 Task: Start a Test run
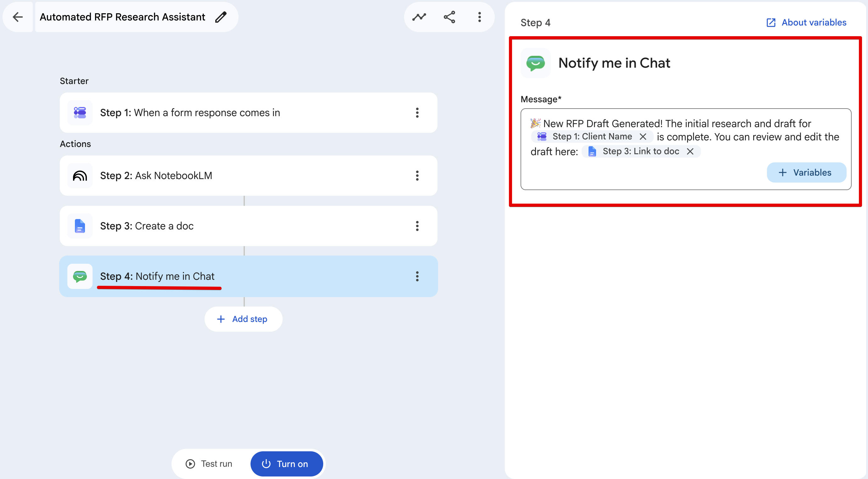pos(209,464)
